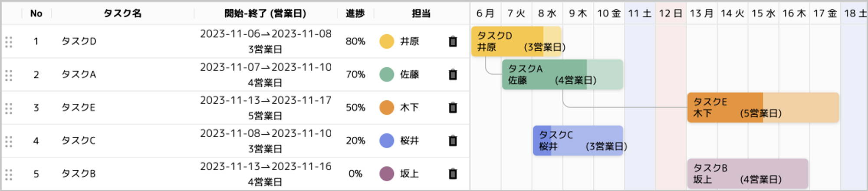Grab the drag handle of row 1
This screenshot has height=191, width=868.
pos(9,42)
